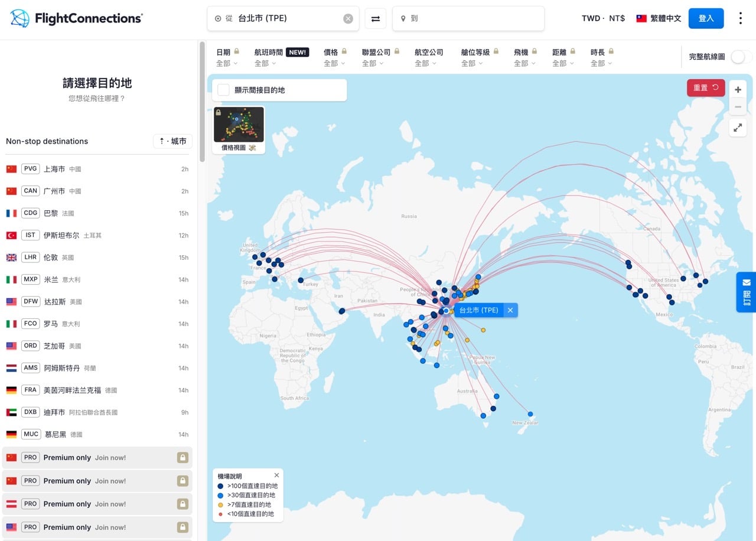Clear the origin field 台北市 (TPE)

348,18
